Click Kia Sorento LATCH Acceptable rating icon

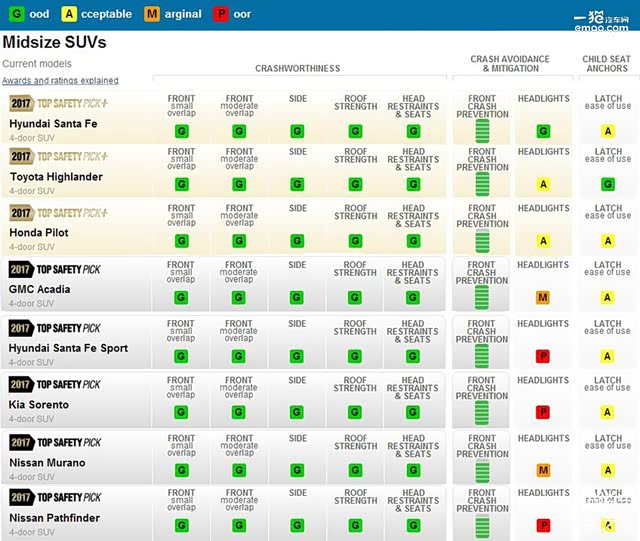pyautogui.click(x=607, y=412)
